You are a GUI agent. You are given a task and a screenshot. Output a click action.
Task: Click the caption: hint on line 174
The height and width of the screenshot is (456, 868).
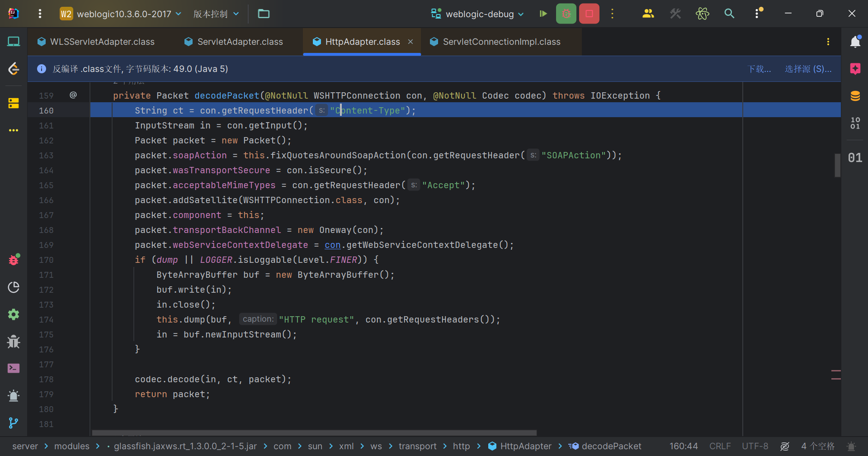click(x=257, y=319)
